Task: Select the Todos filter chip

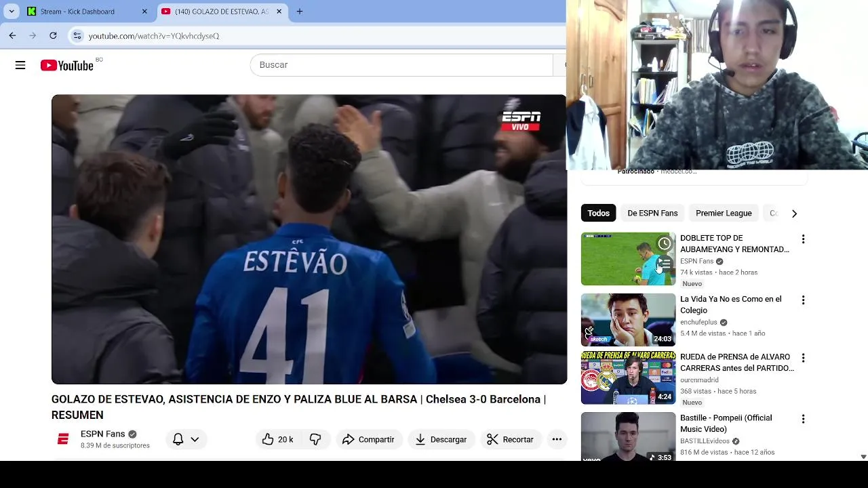Action: point(598,213)
